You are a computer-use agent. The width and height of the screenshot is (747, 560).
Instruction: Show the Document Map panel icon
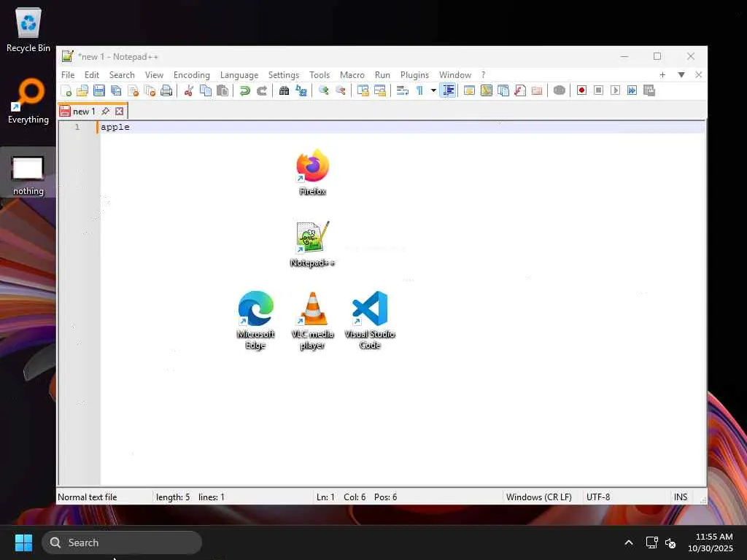coord(487,90)
